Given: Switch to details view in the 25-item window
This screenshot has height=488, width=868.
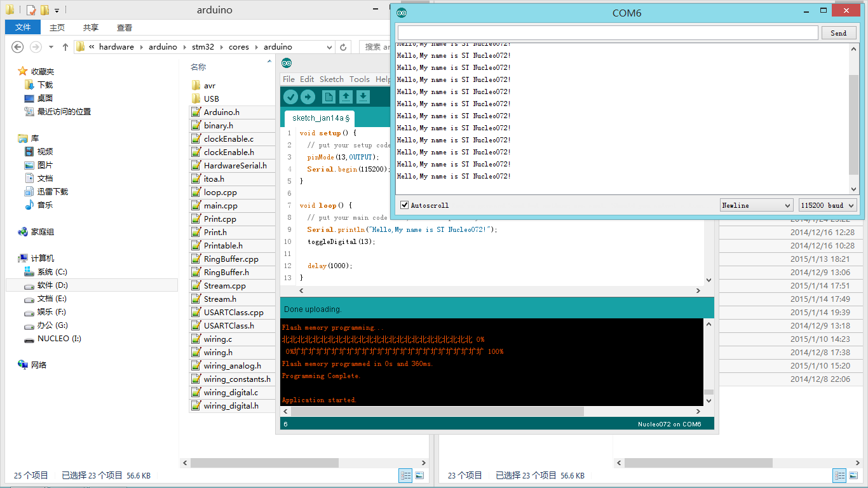Looking at the screenshot, I should tap(405, 475).
